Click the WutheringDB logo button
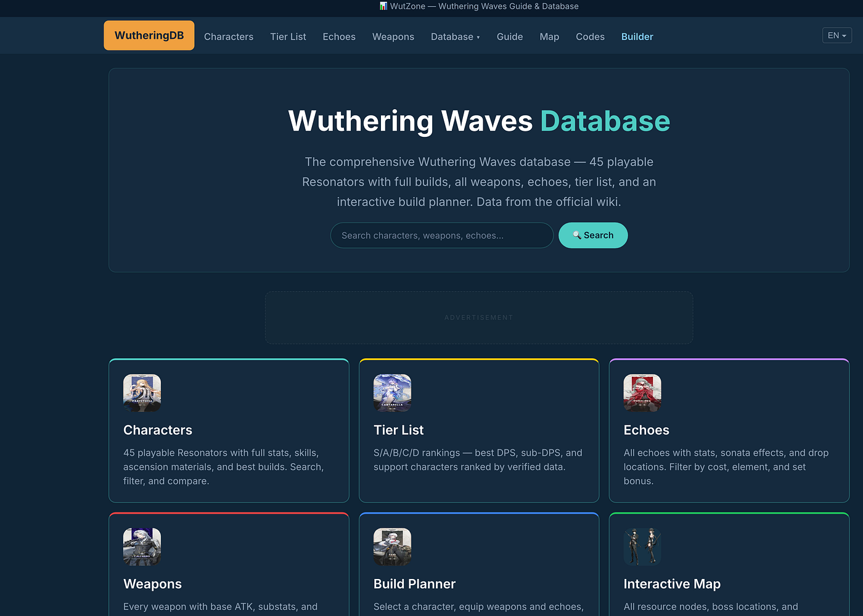 149,35
